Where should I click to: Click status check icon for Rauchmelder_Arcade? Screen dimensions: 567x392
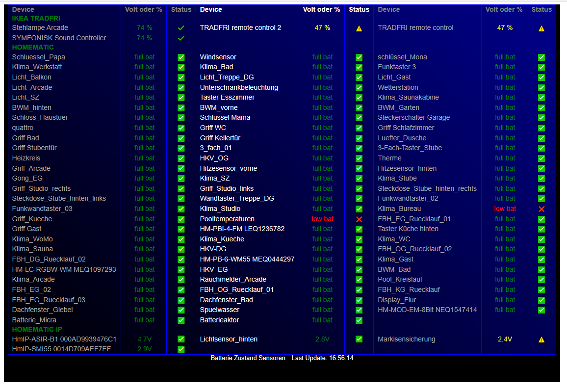tap(359, 280)
